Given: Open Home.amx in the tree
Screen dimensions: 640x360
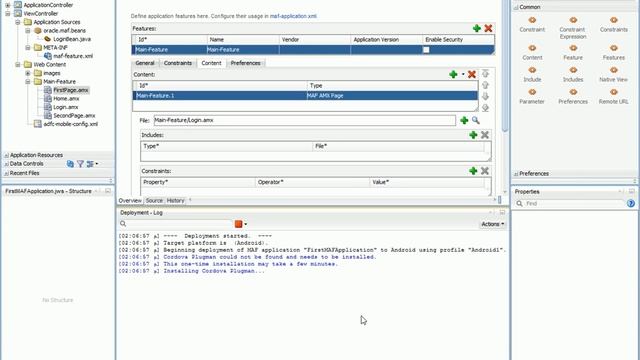Looking at the screenshot, I should click(66, 99).
